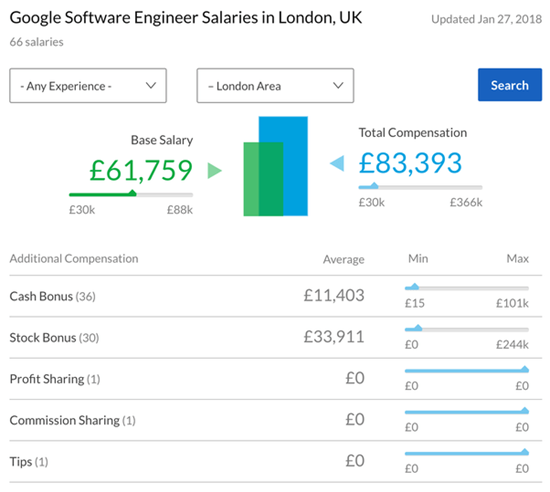Click the 66 salaries text
550x492 pixels.
coord(36,42)
